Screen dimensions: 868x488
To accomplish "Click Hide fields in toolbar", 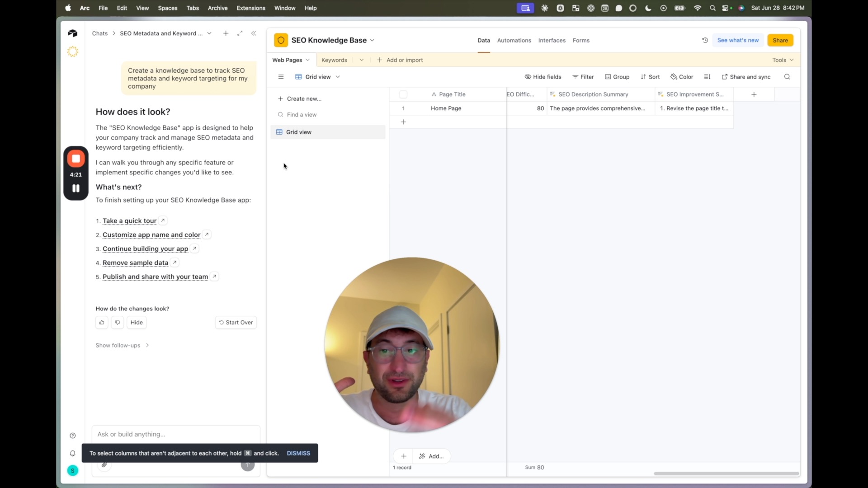I will click(542, 77).
